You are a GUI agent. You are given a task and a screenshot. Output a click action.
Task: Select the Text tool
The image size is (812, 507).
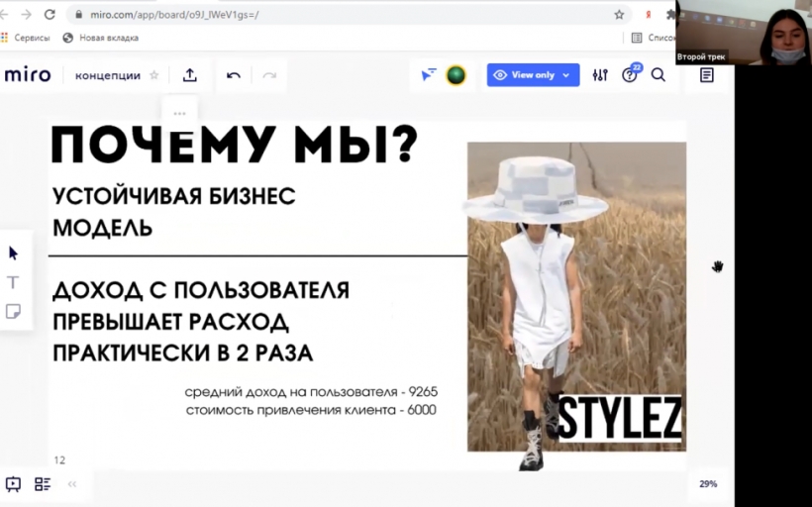coord(13,282)
